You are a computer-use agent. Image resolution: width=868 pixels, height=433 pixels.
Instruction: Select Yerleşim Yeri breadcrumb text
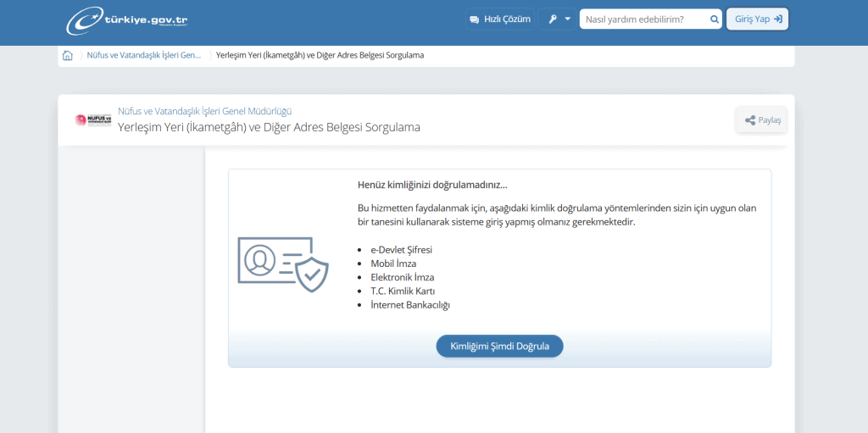click(x=320, y=55)
